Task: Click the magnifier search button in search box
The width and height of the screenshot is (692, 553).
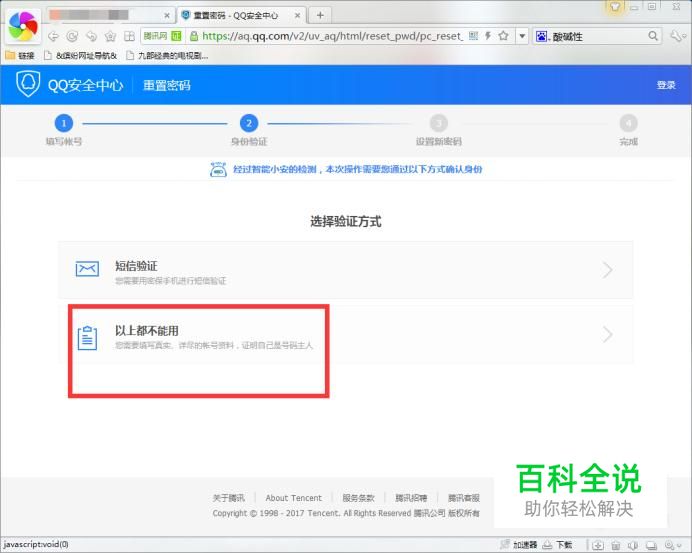Action: [x=653, y=36]
